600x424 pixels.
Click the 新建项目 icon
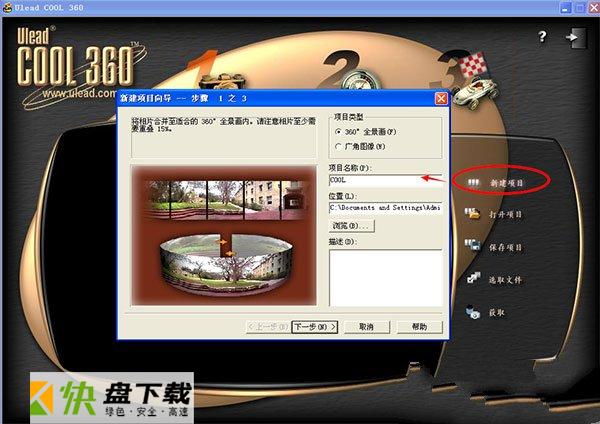[473, 183]
